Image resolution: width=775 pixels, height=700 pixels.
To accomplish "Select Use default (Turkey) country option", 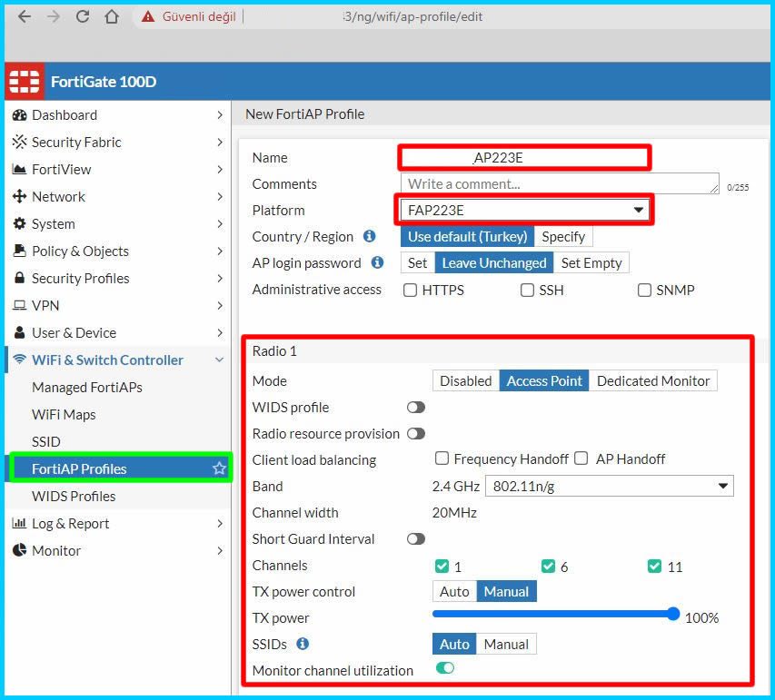I will [468, 237].
